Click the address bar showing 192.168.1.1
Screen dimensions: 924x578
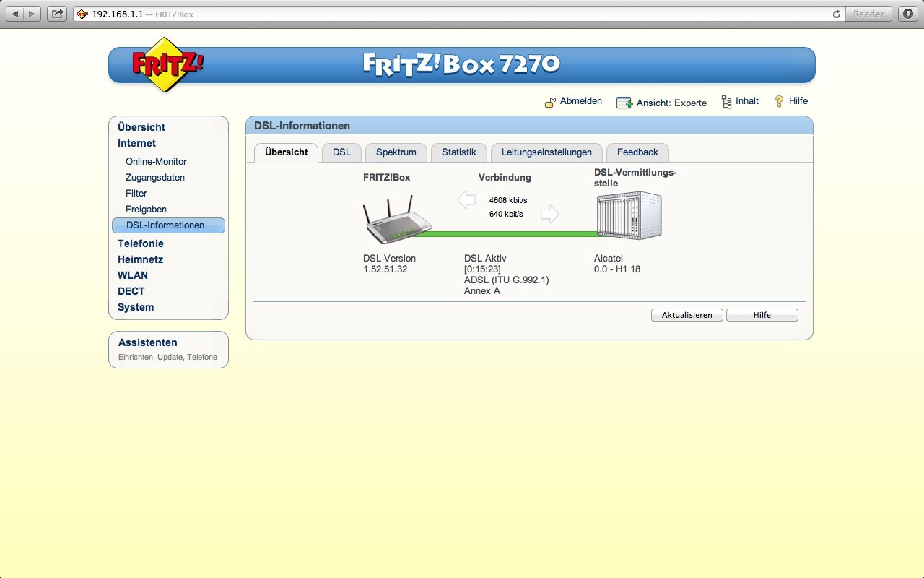point(433,14)
